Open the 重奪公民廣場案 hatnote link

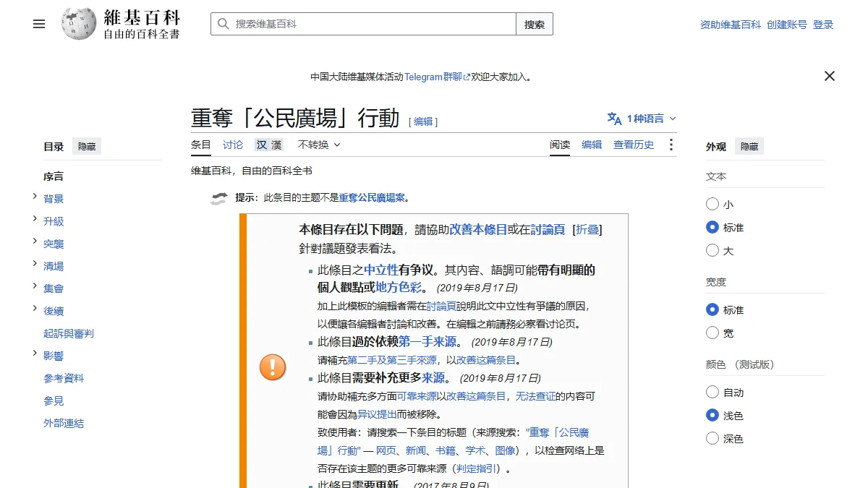[x=372, y=197]
